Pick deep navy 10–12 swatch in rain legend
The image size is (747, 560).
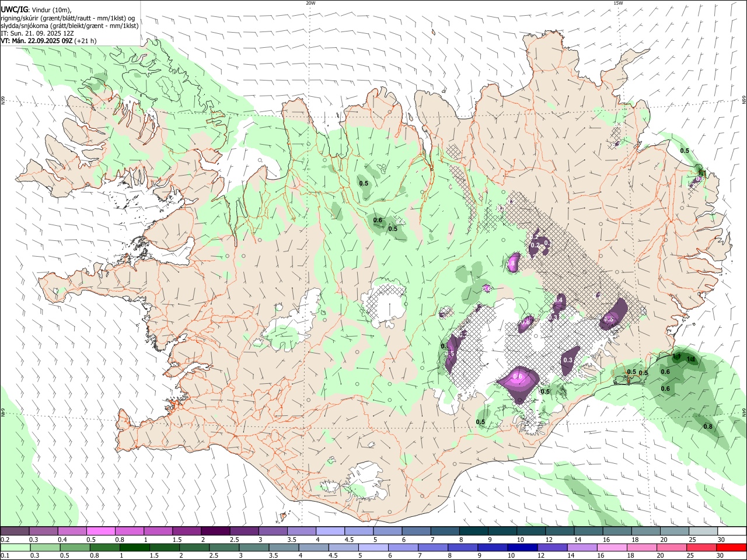(522, 547)
